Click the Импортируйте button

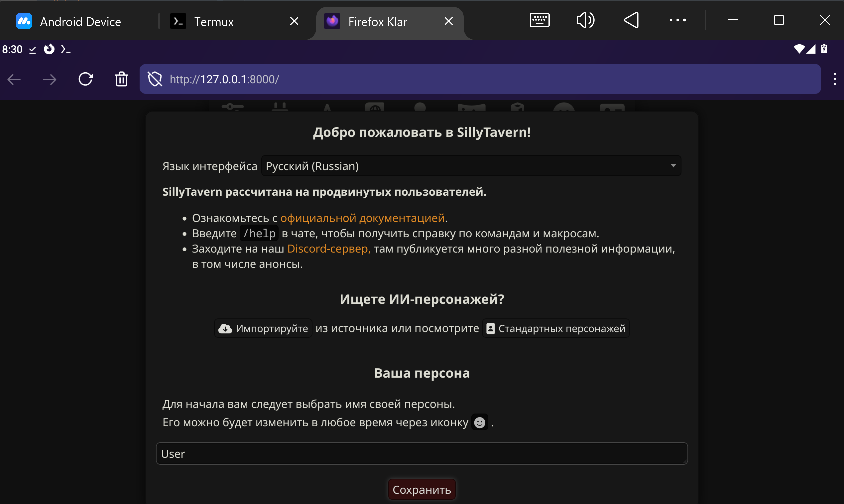(263, 328)
